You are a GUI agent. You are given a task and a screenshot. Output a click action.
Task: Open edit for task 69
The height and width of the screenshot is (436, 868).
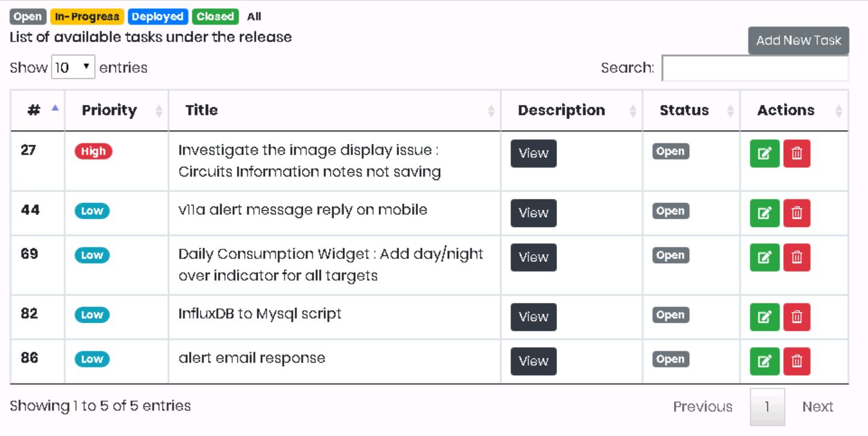coord(764,257)
